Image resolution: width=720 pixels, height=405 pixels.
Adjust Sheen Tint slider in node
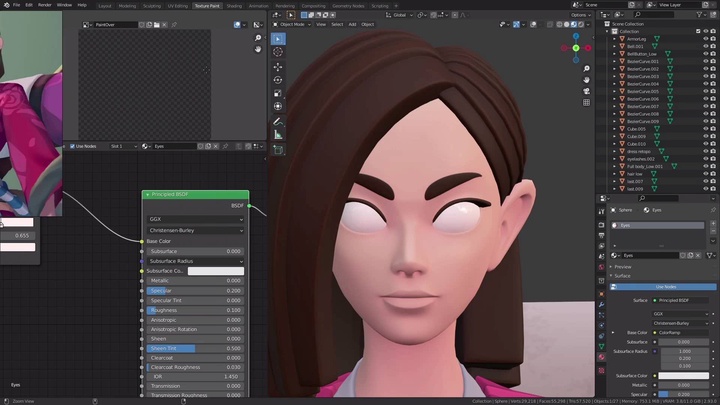195,348
